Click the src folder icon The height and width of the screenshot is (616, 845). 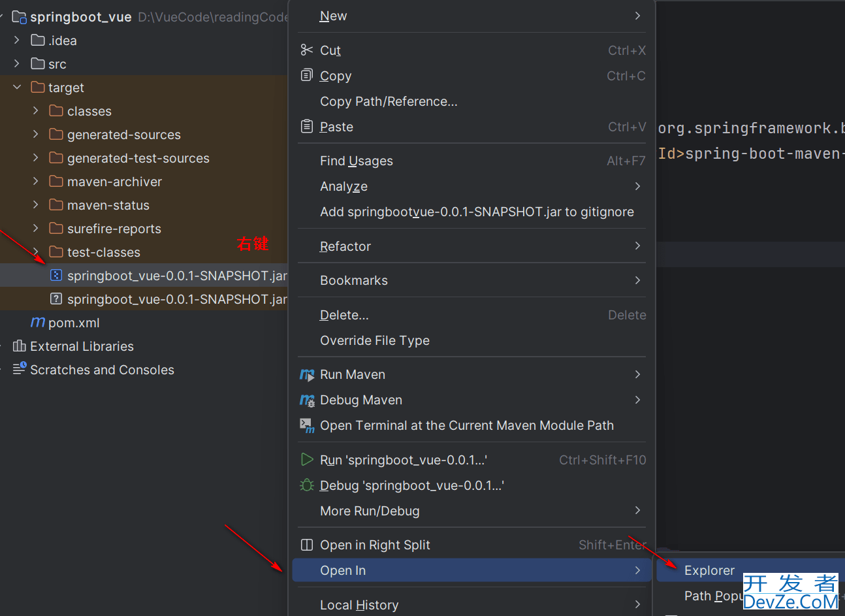click(38, 63)
